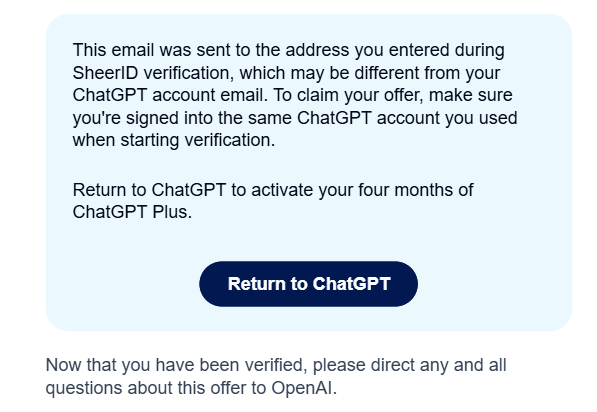The height and width of the screenshot is (412, 597).
Task: Click the 'Return to ChatGPT to activate' paragraph
Action: 273,201
